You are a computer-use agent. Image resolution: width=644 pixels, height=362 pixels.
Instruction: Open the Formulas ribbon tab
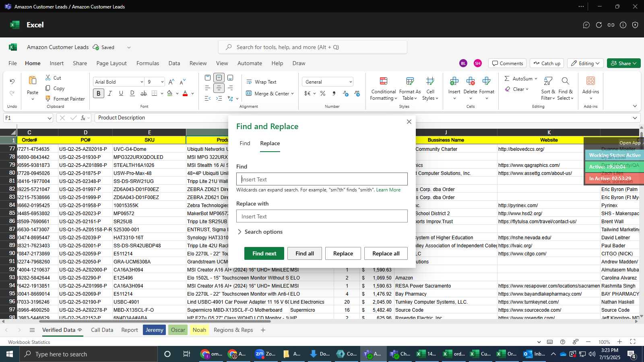pyautogui.click(x=148, y=63)
